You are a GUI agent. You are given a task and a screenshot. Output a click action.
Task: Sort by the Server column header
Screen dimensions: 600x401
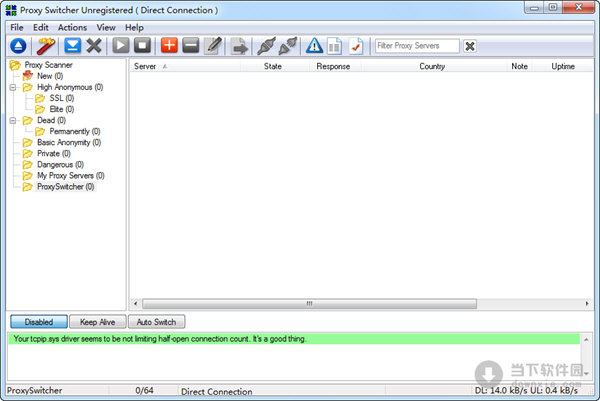coord(184,66)
